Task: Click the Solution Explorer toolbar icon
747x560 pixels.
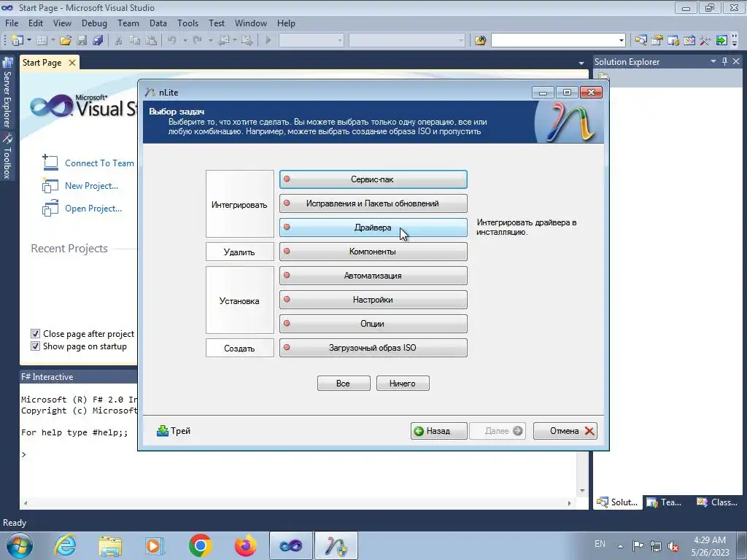Action: pos(640,41)
